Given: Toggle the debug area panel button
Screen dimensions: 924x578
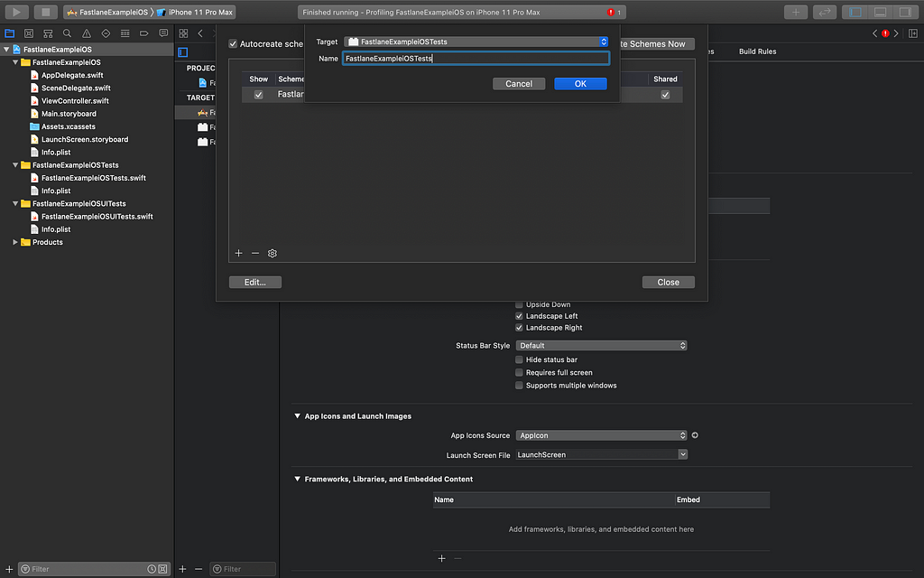Looking at the screenshot, I should 881,12.
